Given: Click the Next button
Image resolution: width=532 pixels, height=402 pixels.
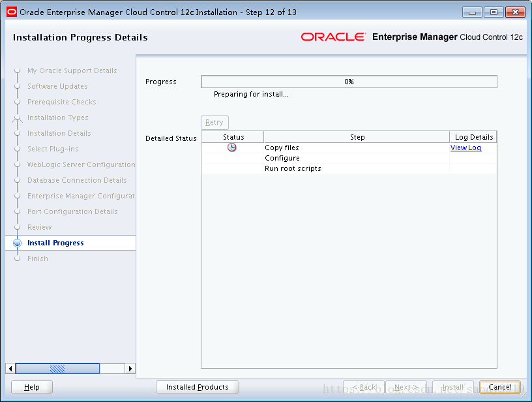Looking at the screenshot, I should 406,387.
